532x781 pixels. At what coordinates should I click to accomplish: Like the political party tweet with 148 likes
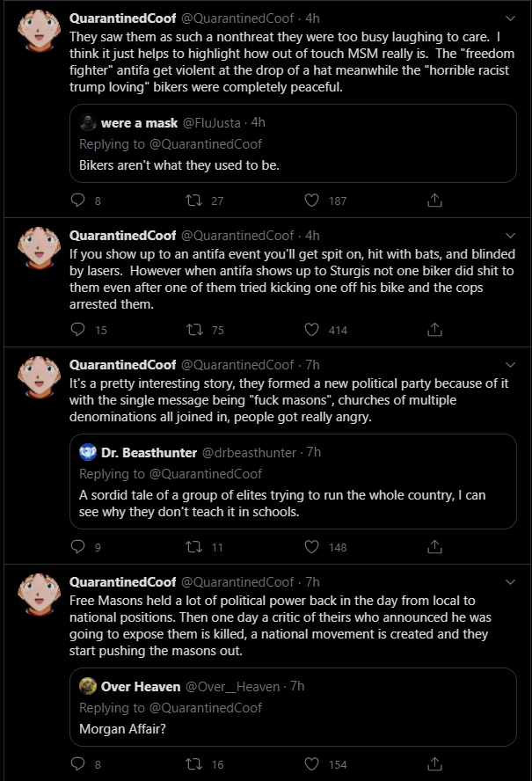coord(312,546)
